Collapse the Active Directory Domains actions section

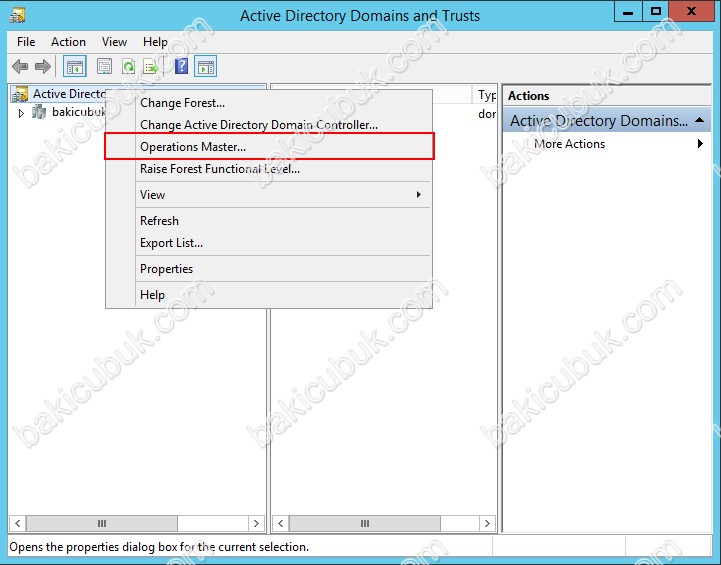coord(699,120)
